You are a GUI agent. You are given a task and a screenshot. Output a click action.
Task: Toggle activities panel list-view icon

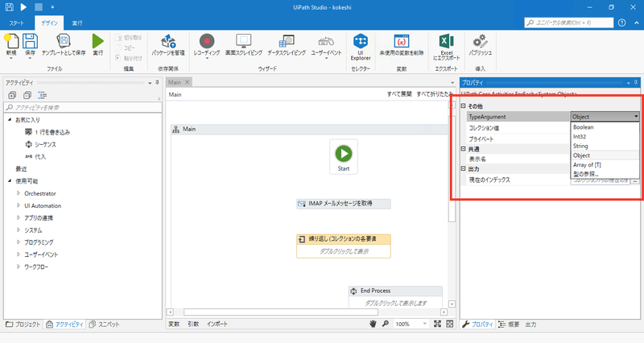tap(43, 95)
